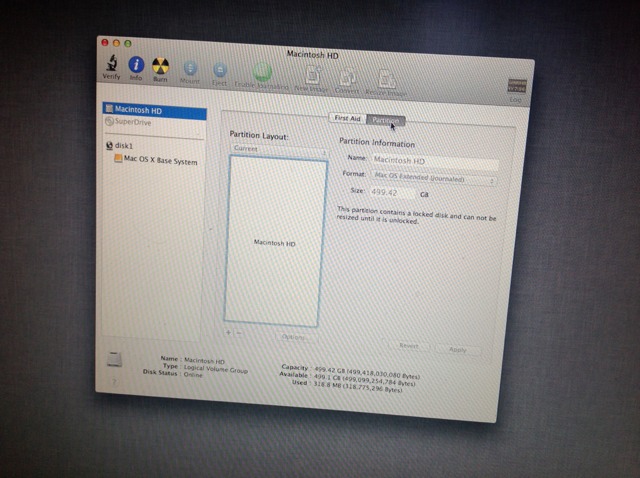The height and width of the screenshot is (478, 640).
Task: Switch to the First Aid tab
Action: [x=347, y=118]
